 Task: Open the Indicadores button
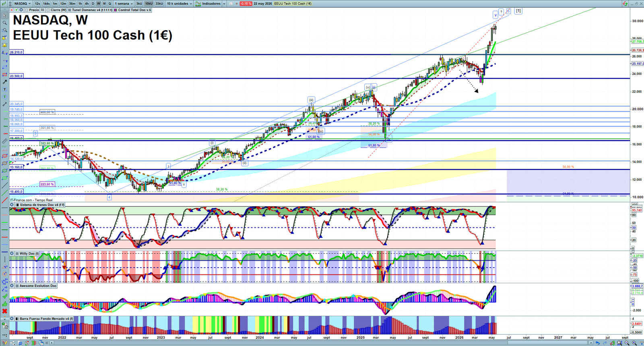point(208,4)
